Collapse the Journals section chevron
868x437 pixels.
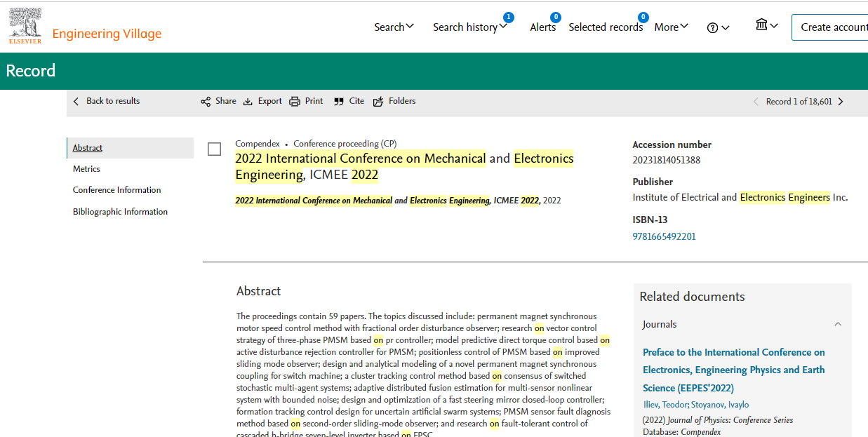(x=838, y=324)
